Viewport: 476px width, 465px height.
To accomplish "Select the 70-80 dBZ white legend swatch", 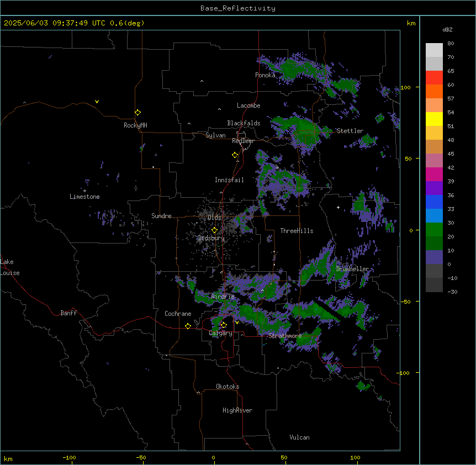I will coord(434,50).
